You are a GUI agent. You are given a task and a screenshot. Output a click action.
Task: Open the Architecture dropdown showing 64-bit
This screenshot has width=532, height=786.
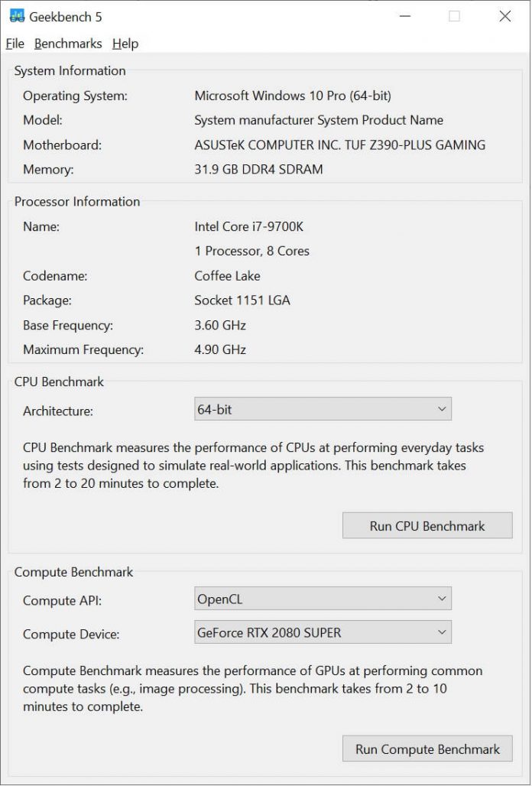(323, 409)
